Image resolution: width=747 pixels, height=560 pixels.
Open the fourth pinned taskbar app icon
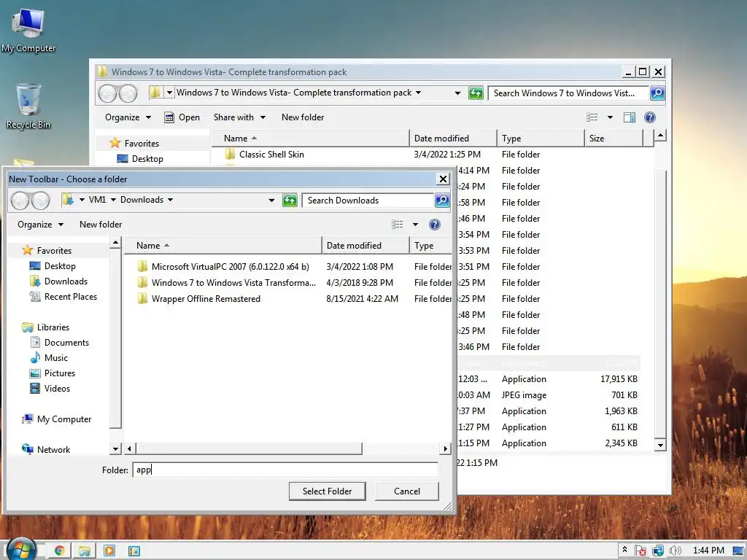(134, 551)
